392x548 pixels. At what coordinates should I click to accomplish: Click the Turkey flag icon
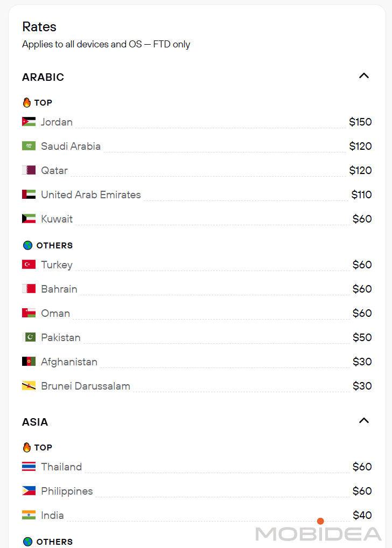pos(29,265)
